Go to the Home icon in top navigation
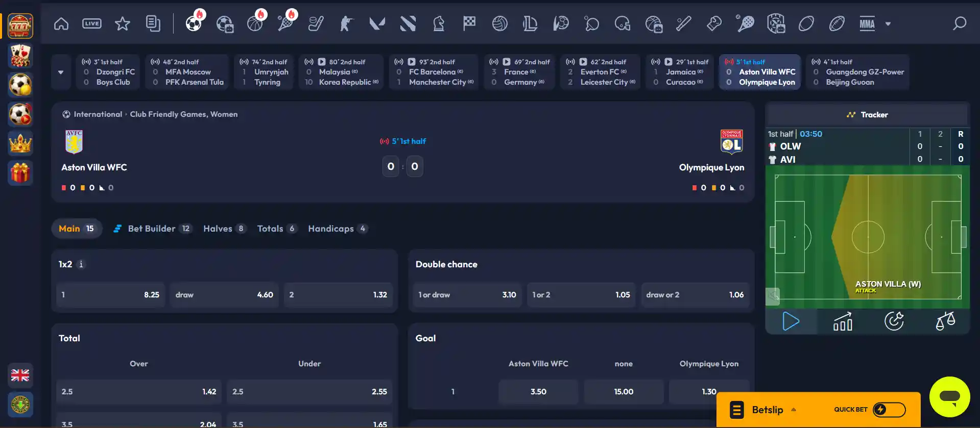Screen dimensions: 980x428 coord(61,23)
